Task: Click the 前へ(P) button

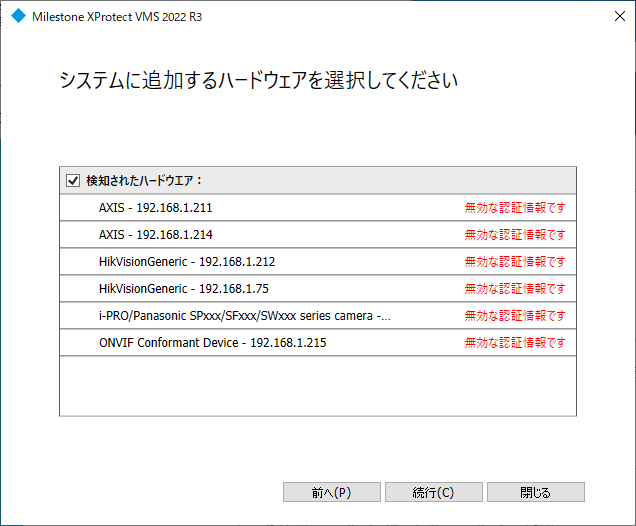Action: coord(331,492)
